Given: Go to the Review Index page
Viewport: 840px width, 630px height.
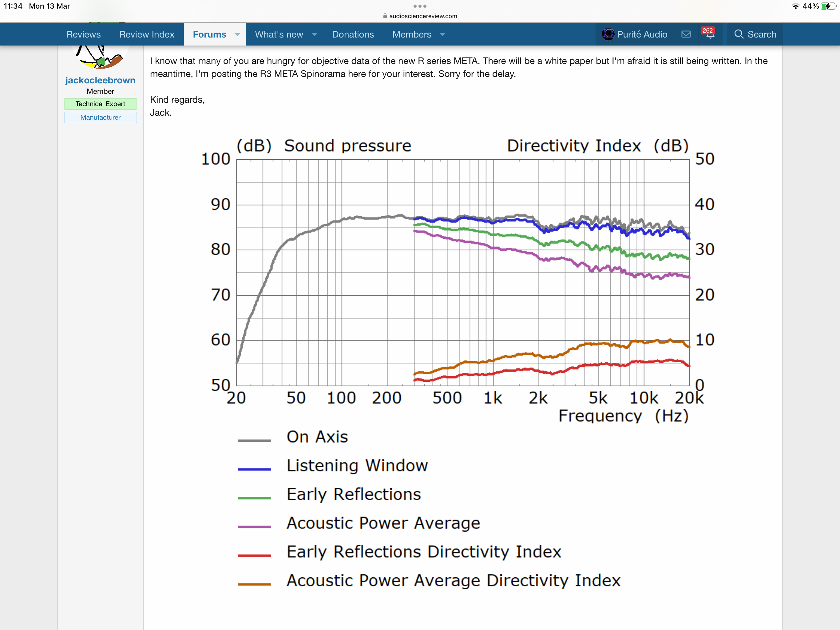Looking at the screenshot, I should (147, 34).
